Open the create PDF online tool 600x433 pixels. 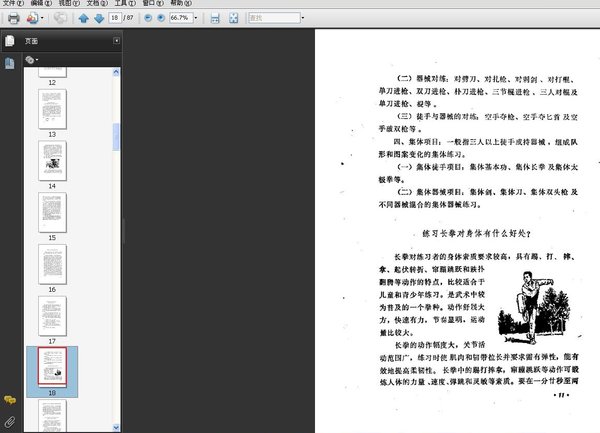[x=32, y=18]
